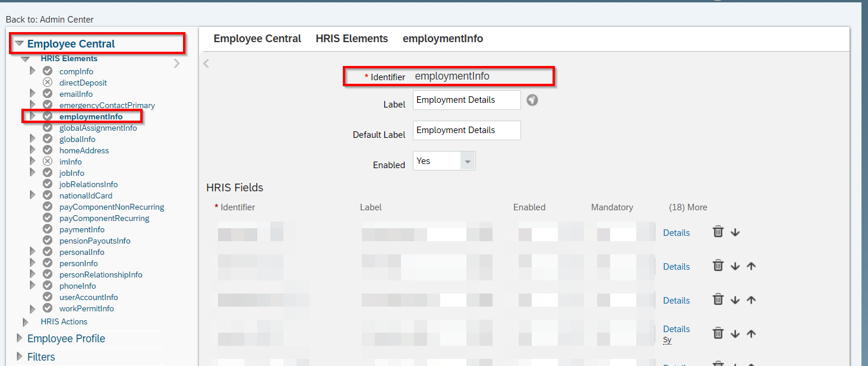Viewport: 868px width, 366px height.
Task: Expand the personalInfo node arrow
Action: click(x=33, y=252)
